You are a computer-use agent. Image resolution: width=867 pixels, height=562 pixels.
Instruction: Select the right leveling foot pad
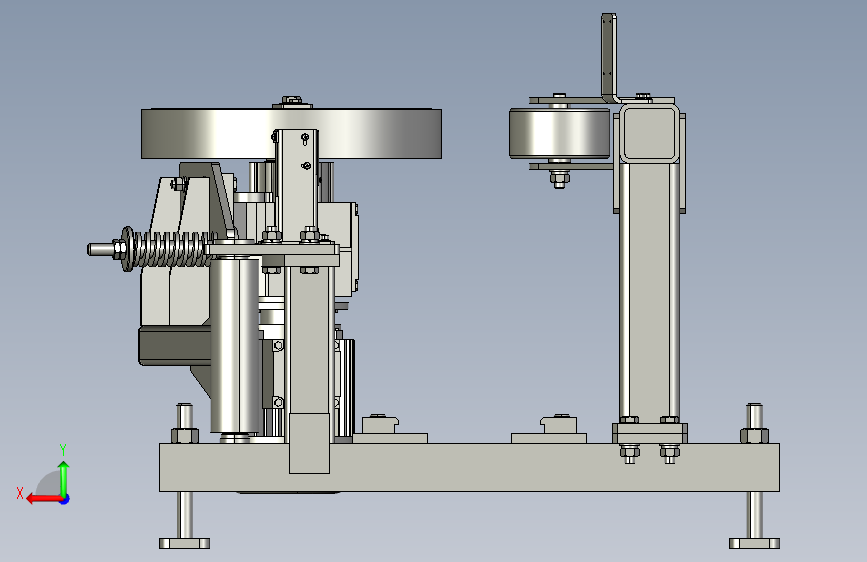[x=754, y=544]
